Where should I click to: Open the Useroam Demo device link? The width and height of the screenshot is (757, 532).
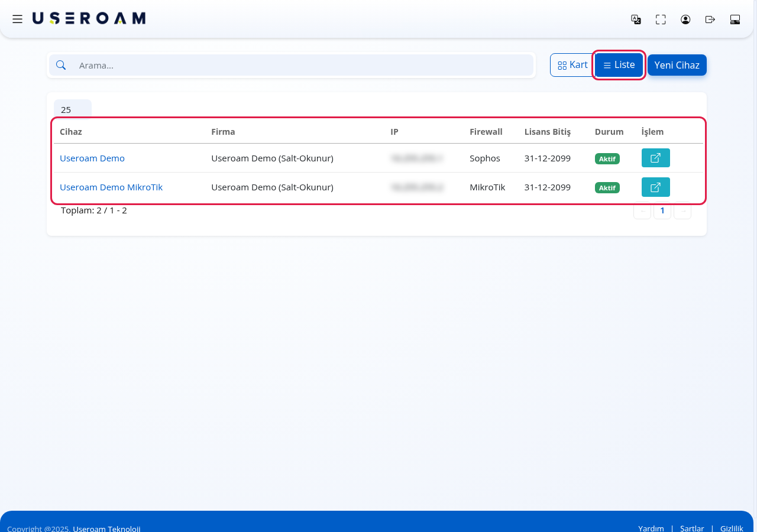coord(92,158)
